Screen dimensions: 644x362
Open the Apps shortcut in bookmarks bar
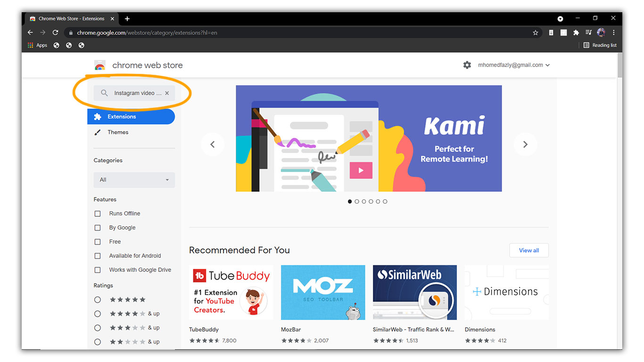click(38, 45)
